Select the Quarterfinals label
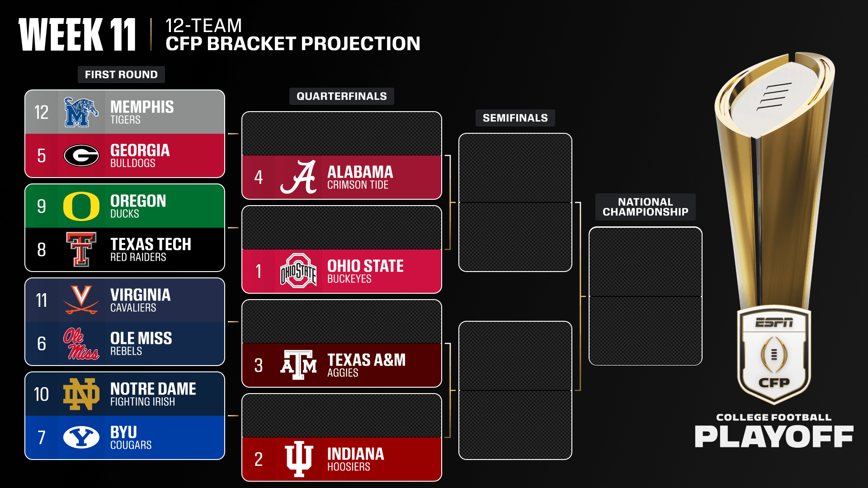 (x=341, y=96)
